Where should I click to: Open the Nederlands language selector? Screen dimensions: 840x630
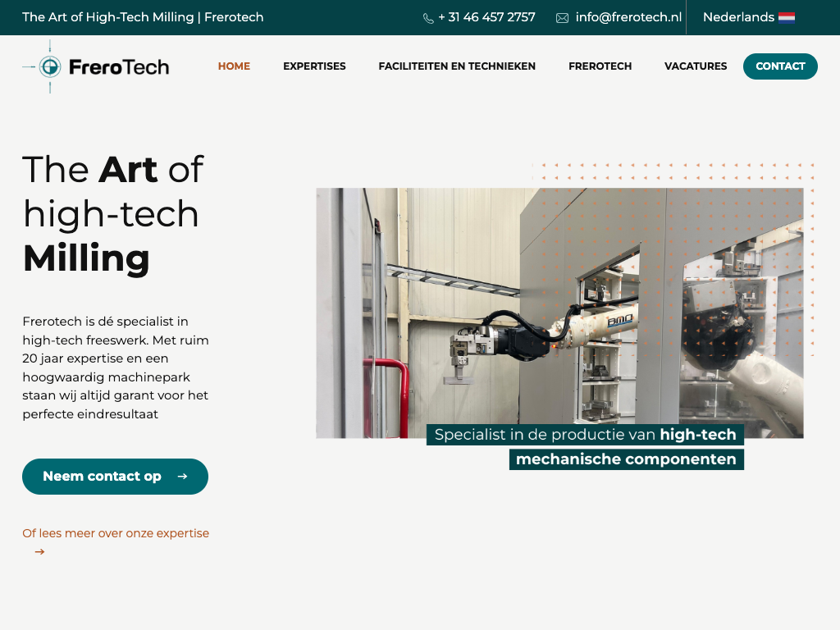[x=738, y=17]
